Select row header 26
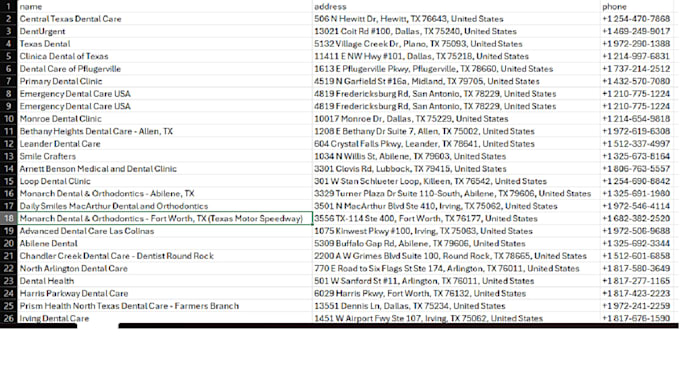The image size is (680, 383). point(8,318)
